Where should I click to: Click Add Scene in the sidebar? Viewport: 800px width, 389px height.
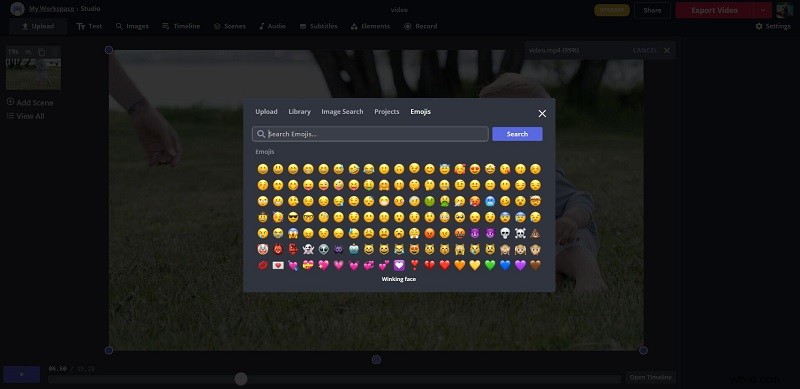click(x=30, y=102)
